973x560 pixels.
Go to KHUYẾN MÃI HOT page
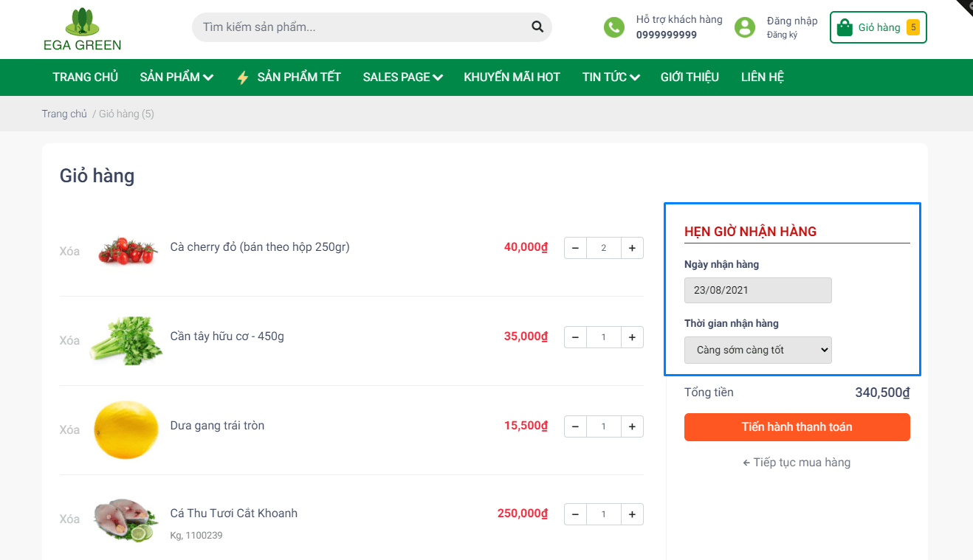coord(512,77)
